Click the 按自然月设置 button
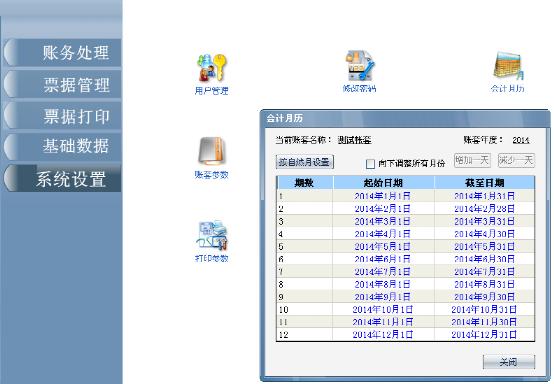 tap(305, 162)
